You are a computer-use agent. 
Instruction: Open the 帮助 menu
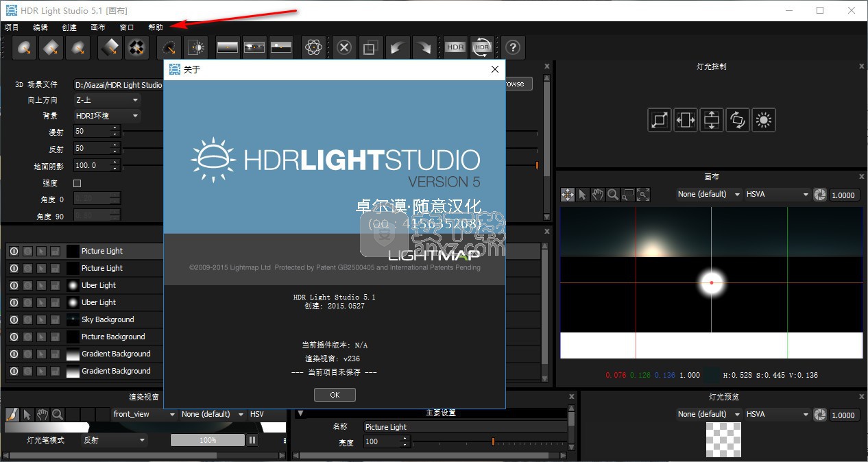pyautogui.click(x=156, y=27)
